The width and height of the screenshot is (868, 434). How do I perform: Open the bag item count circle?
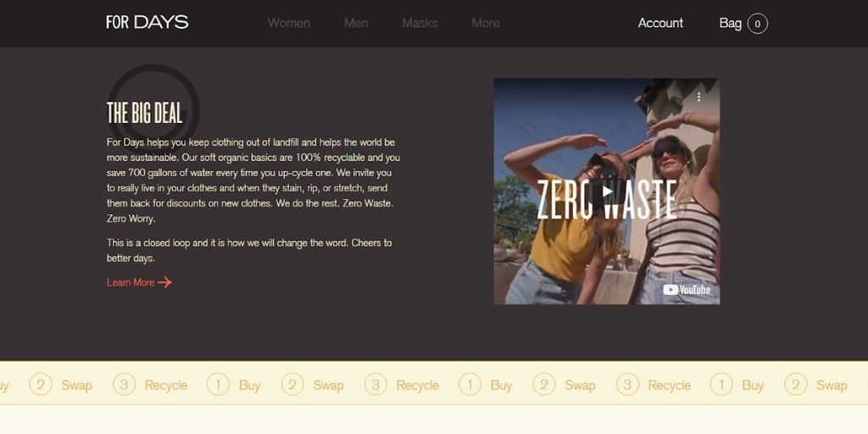757,24
